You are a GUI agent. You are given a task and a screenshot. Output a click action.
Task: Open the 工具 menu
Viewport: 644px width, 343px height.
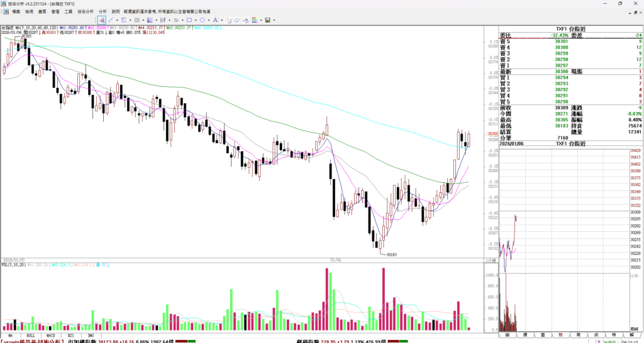pos(68,11)
